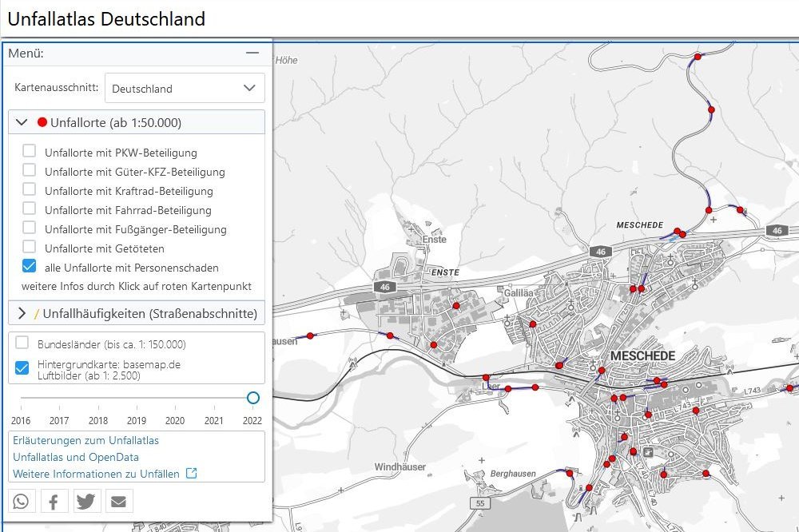
Task: Open Unfallatlas und OpenData link
Action: tap(76, 457)
